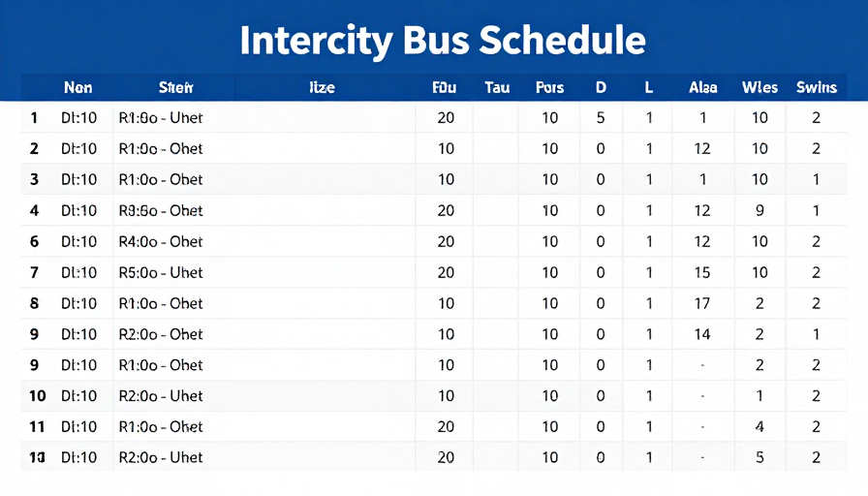Viewport: 868px width, 496px height.
Task: Click the Alaa column header
Action: click(x=703, y=87)
